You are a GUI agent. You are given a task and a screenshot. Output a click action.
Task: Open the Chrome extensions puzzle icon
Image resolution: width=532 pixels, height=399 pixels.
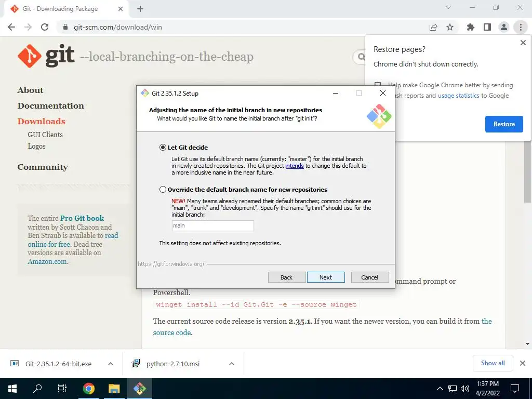470,27
